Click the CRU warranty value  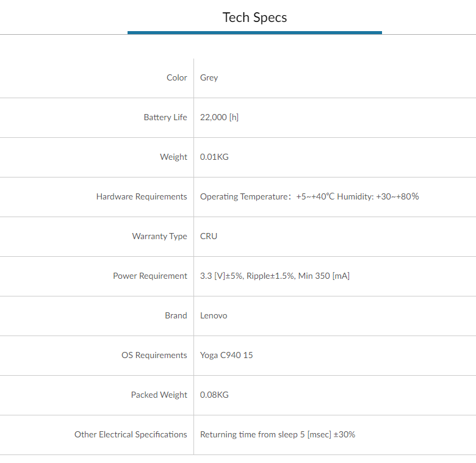pyautogui.click(x=209, y=236)
